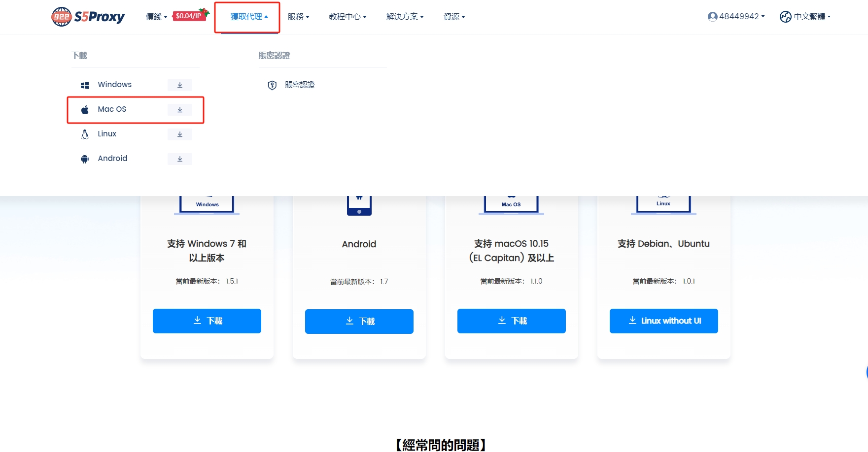This screenshot has width=868, height=452.
Task: Click the Windows download arrow icon
Action: [180, 85]
